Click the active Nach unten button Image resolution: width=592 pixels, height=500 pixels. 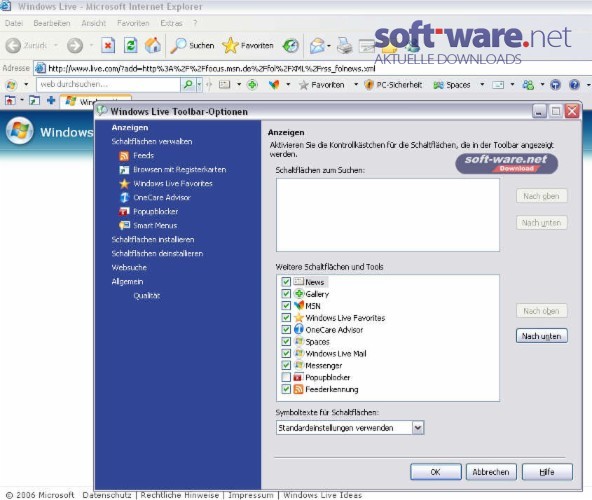click(x=541, y=336)
